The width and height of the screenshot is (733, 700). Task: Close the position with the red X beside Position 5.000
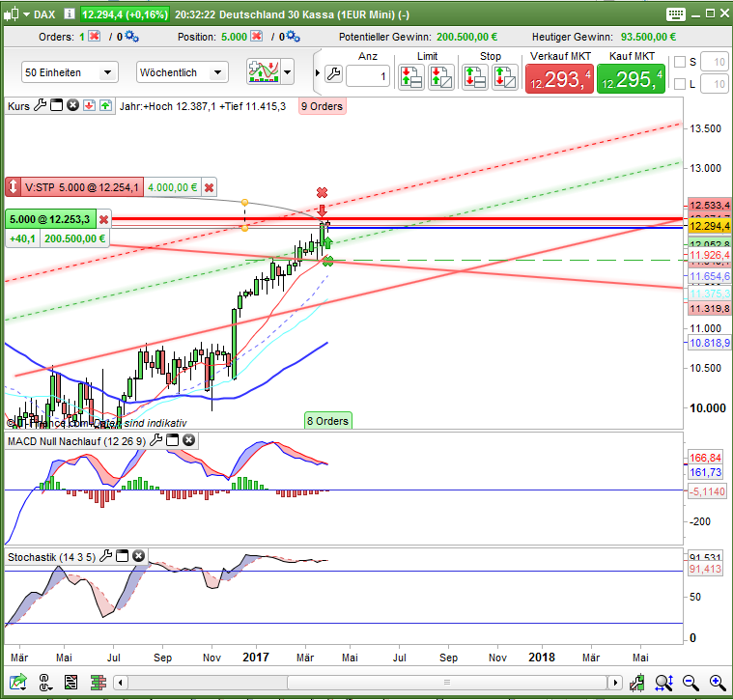tap(256, 36)
